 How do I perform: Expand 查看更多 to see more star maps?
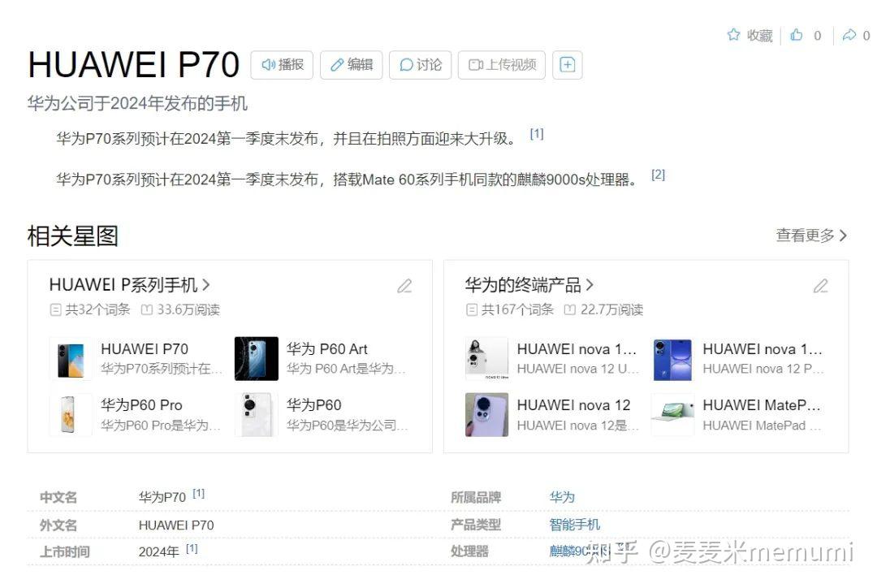tap(809, 235)
